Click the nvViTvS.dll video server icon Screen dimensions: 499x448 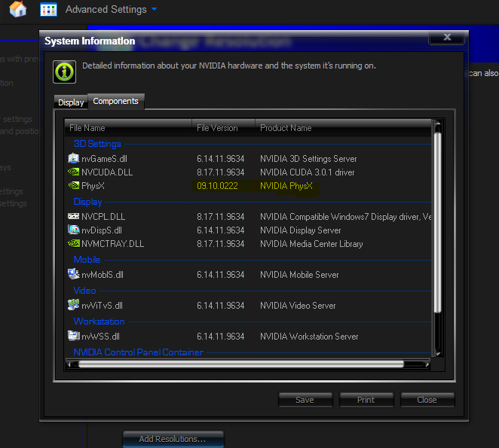coord(74,306)
